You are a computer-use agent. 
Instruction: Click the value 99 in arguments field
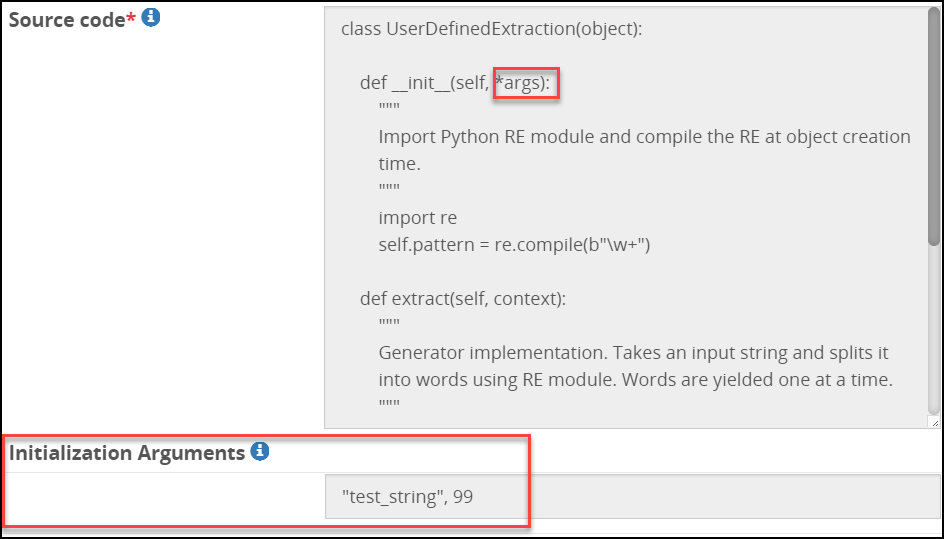coord(463,497)
